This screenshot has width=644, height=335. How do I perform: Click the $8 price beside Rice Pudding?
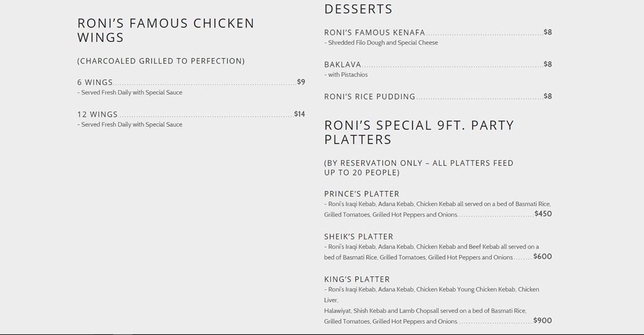[x=548, y=97]
